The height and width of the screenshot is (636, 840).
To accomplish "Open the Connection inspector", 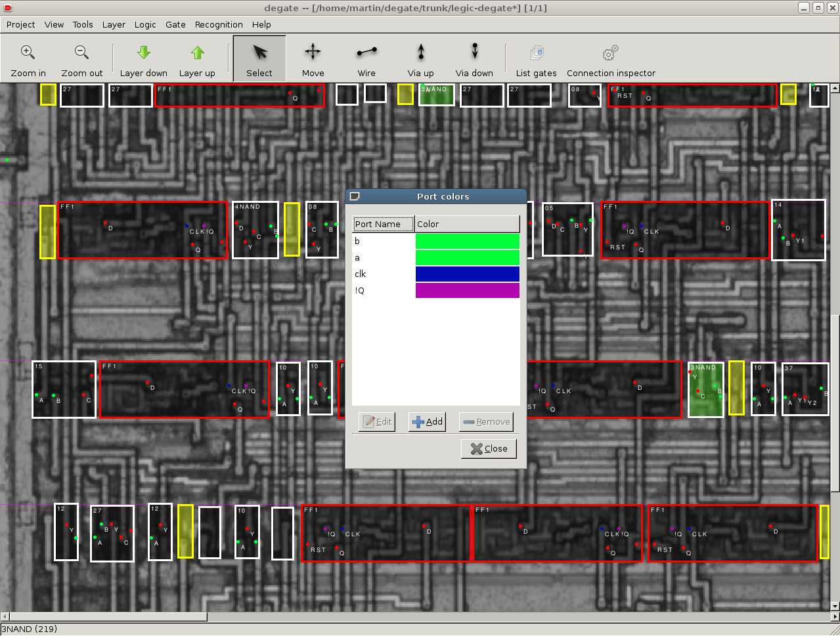I will click(x=611, y=53).
